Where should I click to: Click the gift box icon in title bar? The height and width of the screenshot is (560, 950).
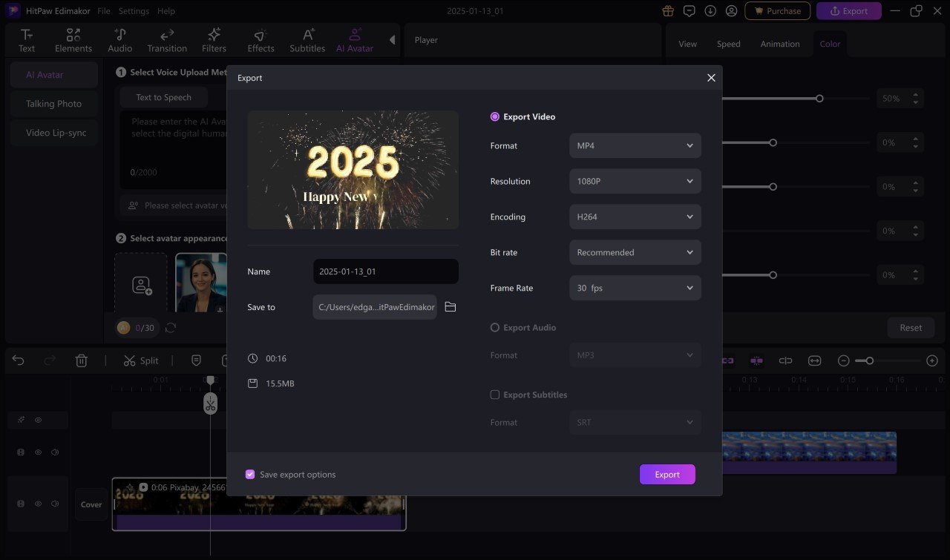[x=668, y=11]
